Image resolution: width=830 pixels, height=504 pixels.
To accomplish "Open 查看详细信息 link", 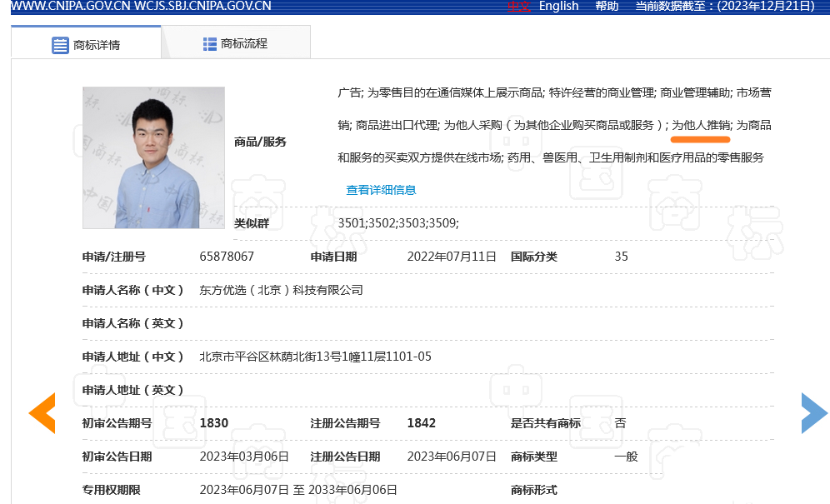I will [x=381, y=190].
